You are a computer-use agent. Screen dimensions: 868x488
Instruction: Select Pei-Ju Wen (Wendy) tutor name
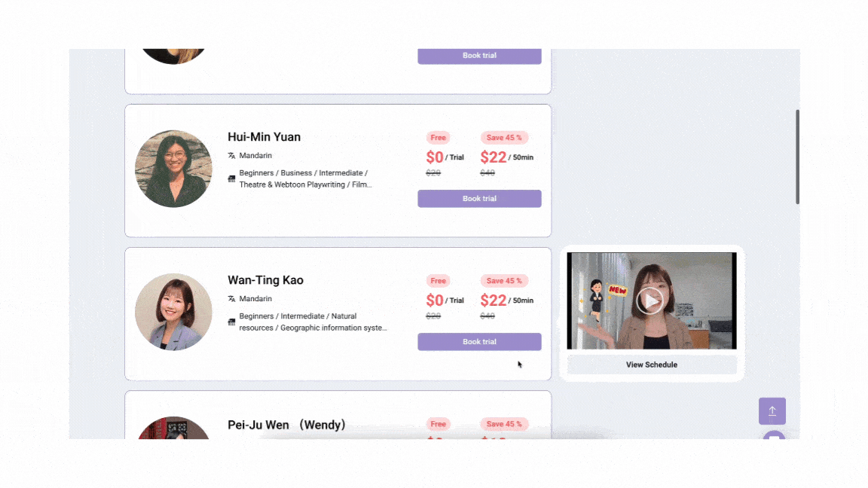(286, 424)
